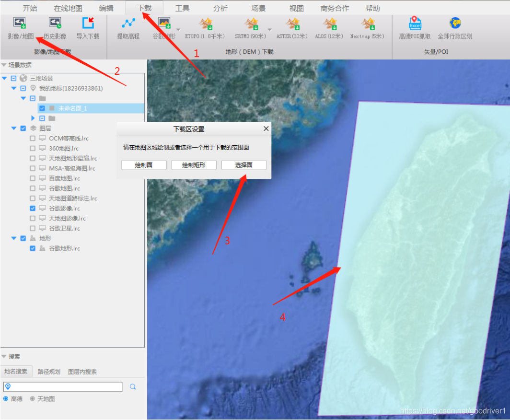Open the 分析 ribbon tab
This screenshot has width=510, height=420.
220,8
